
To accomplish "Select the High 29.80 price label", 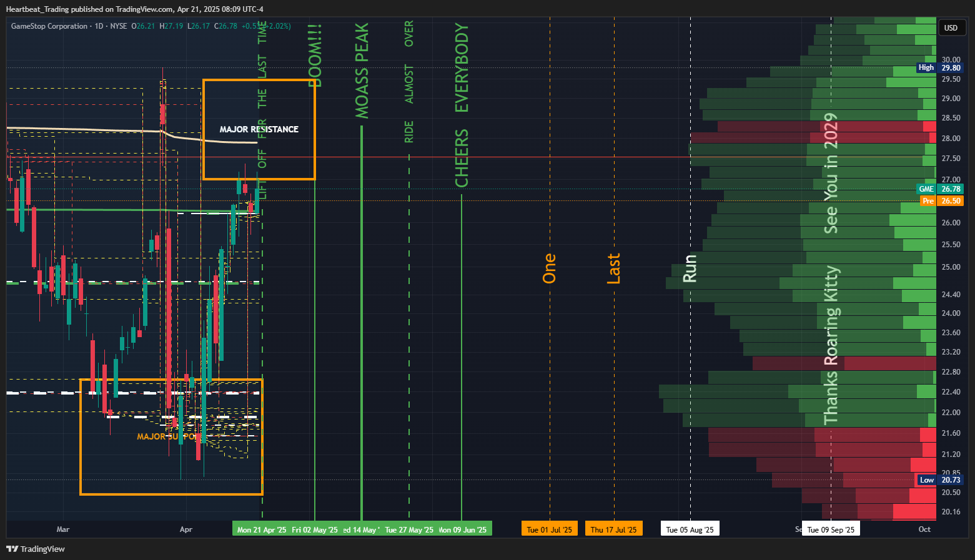I will (939, 67).
